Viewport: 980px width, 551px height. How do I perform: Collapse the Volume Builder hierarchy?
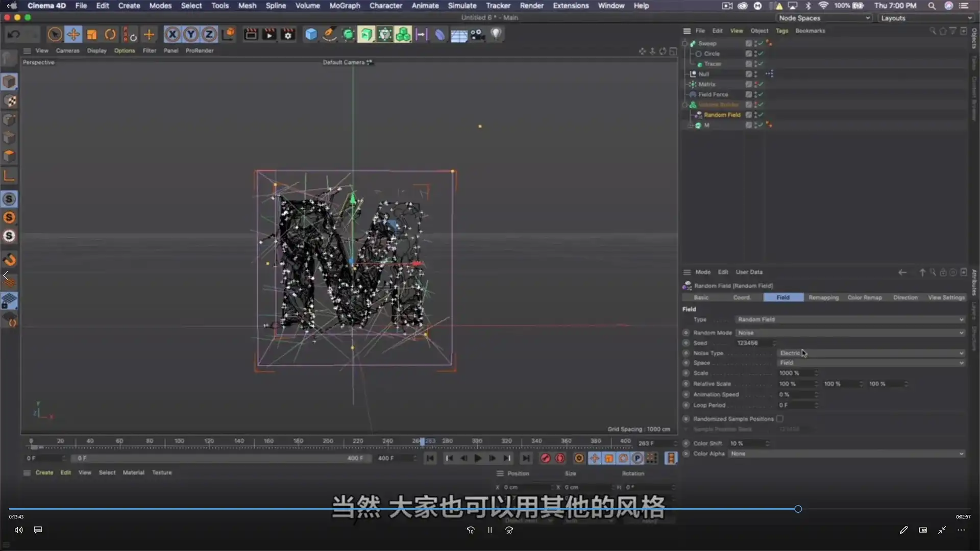(x=684, y=105)
